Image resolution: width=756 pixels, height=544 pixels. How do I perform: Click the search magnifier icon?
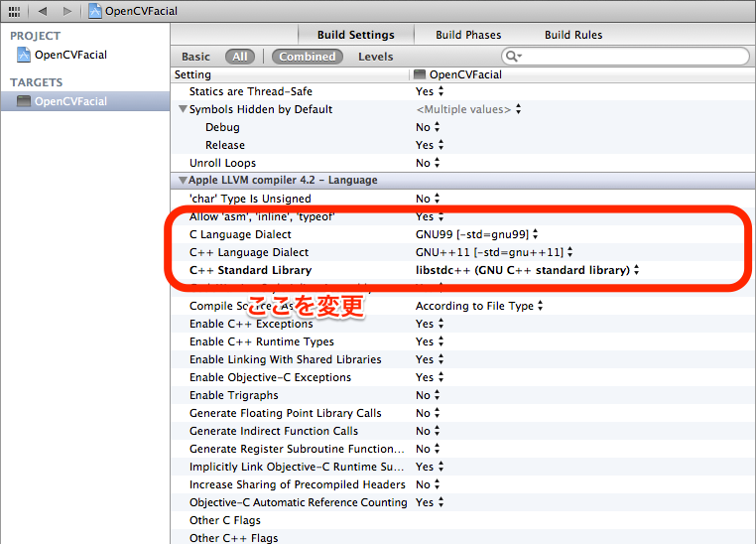[513, 57]
